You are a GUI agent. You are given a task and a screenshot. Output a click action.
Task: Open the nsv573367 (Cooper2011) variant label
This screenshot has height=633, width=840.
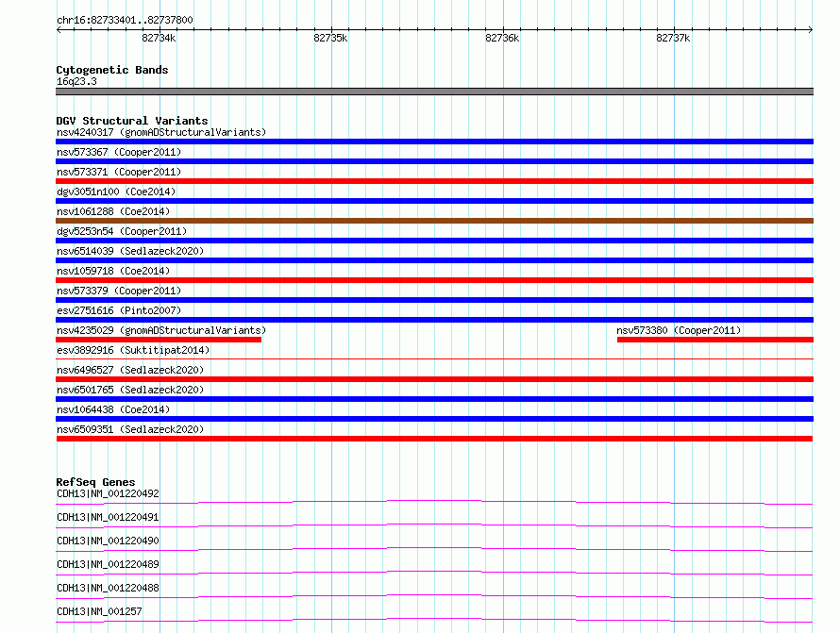point(119,152)
